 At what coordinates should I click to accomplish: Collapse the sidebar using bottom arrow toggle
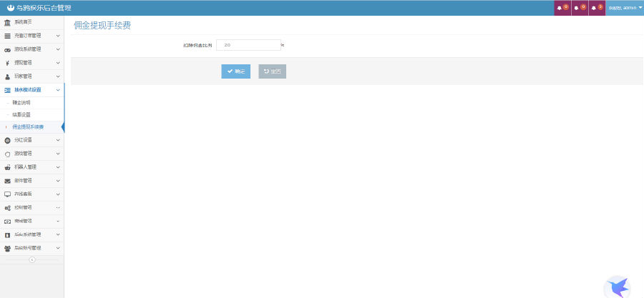click(31, 259)
